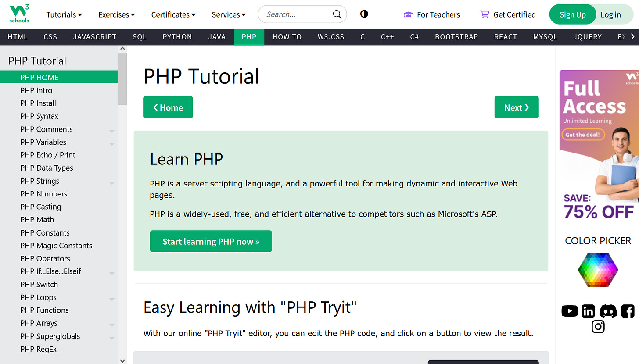Click Get the deal! in the ad
Image resolution: width=639 pixels, height=364 pixels.
click(583, 135)
